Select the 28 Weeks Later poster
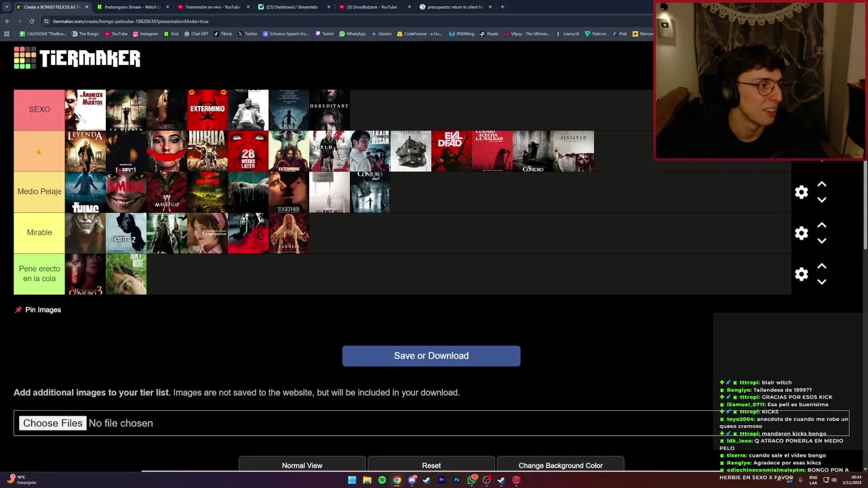 tap(248, 151)
